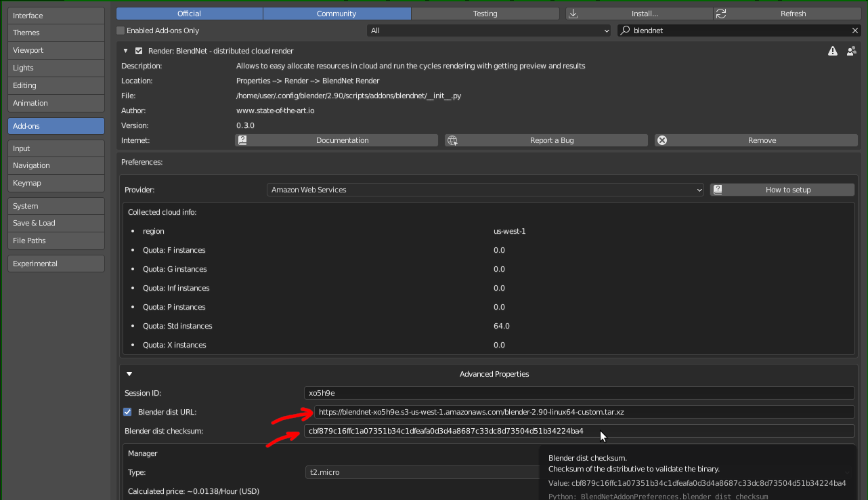Click the Calculated price text

[194, 491]
